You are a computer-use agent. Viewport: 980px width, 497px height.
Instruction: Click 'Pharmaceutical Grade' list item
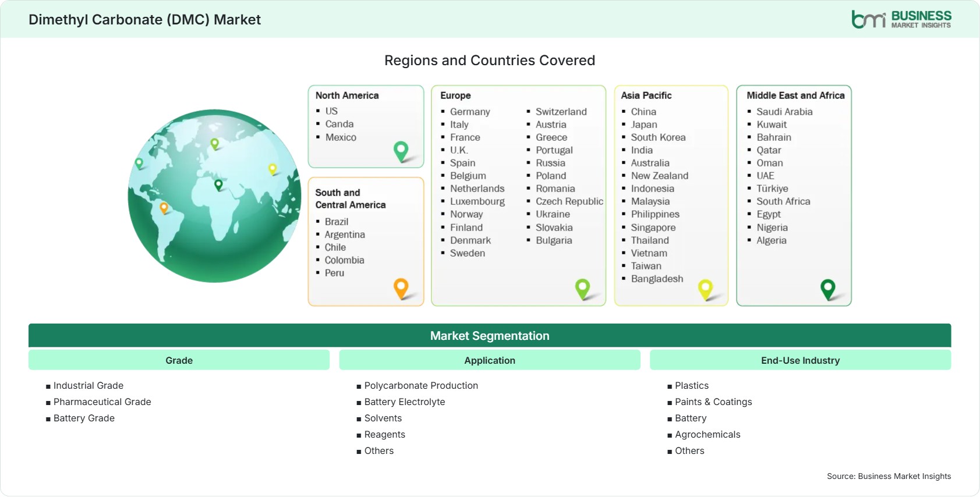[x=102, y=402]
